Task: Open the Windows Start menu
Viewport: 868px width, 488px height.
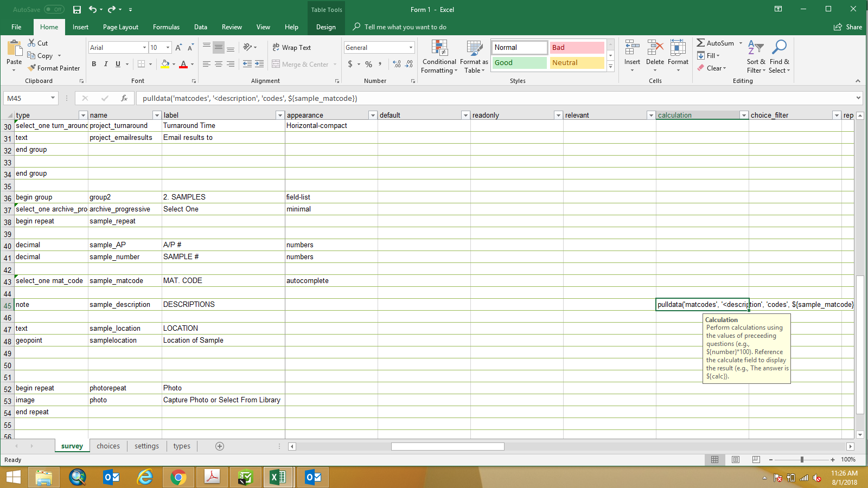Action: coord(13,477)
